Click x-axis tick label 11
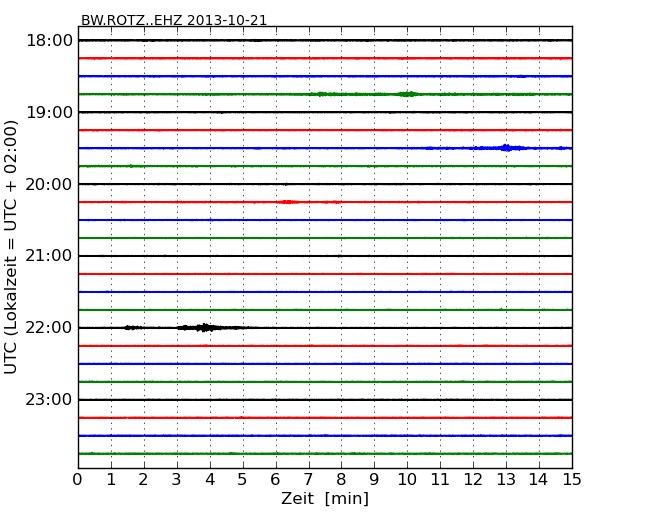The image size is (650, 520). tap(440, 480)
